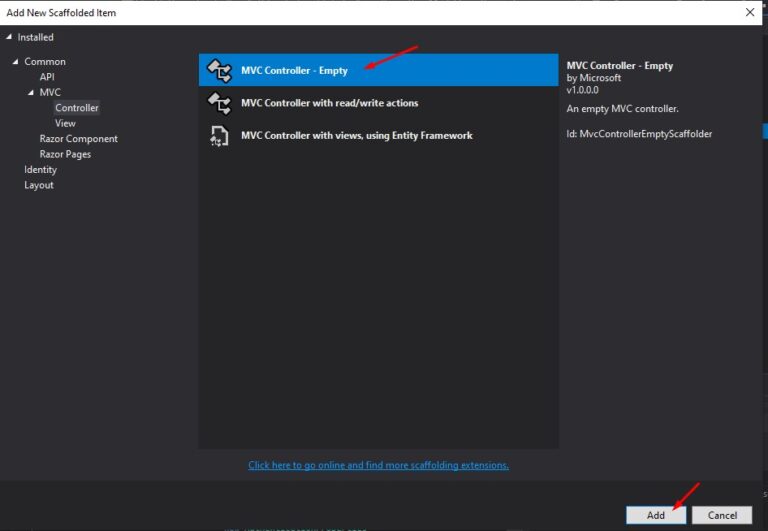Screen dimensions: 768x531
Task: Open the Razor Component category
Action: [x=78, y=139]
